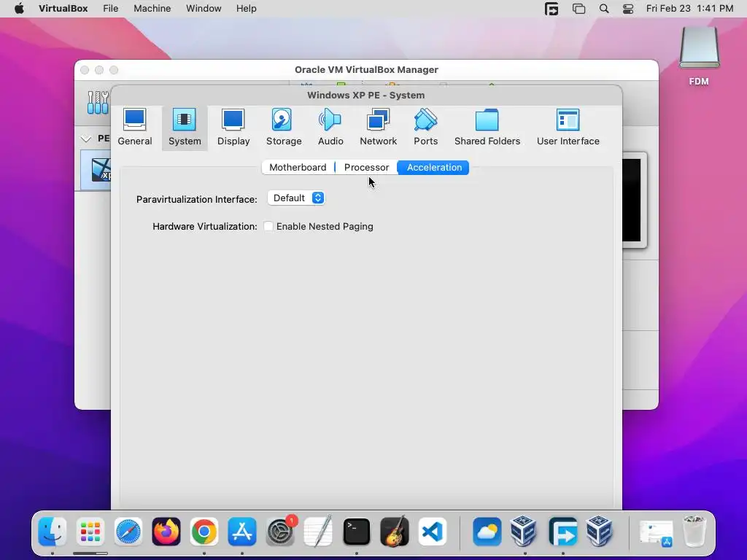747x560 pixels.
Task: Open the minimized window thumbnail in dock
Action: pyautogui.click(x=656, y=532)
